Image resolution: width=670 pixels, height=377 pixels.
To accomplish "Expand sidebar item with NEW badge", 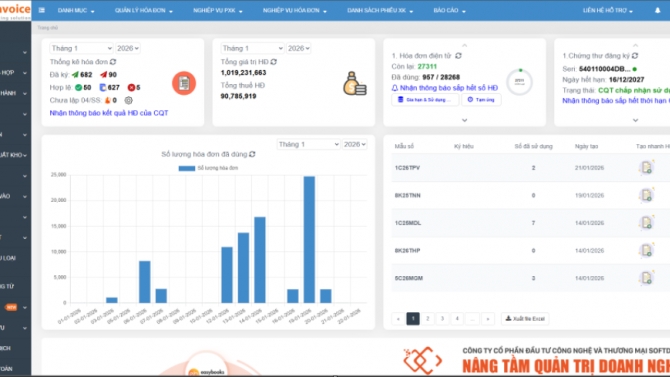I will click(x=15, y=307).
